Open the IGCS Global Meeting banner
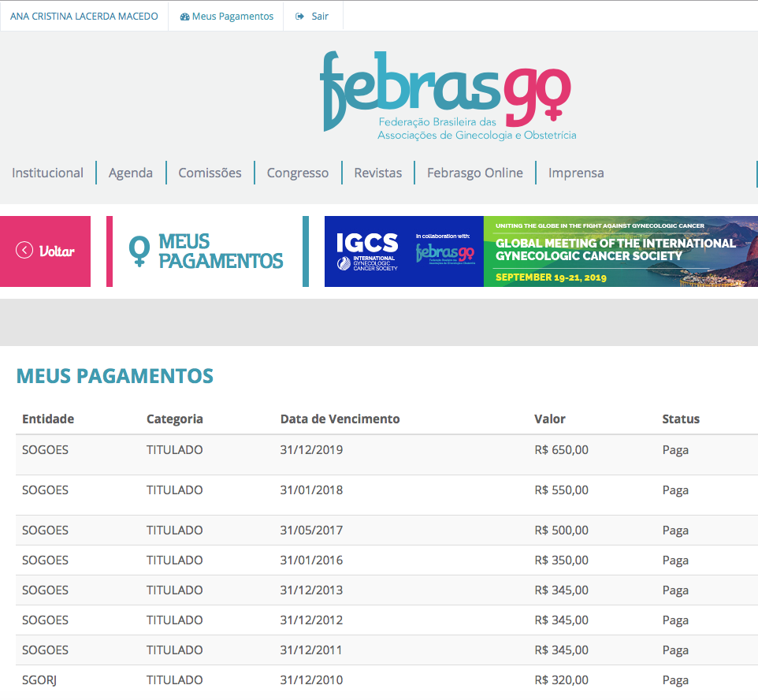The height and width of the screenshot is (700, 758). (541, 251)
